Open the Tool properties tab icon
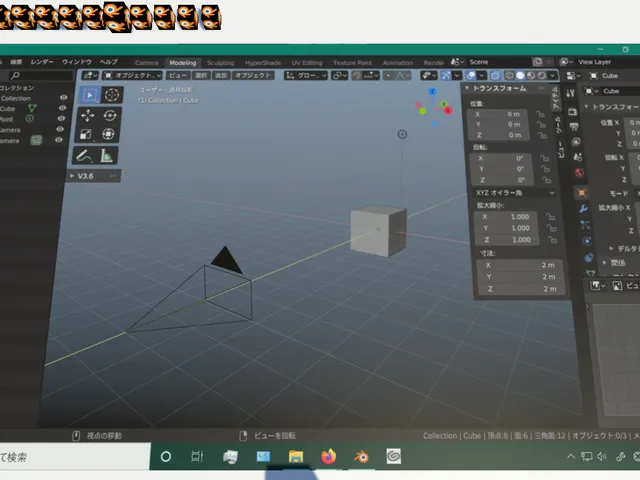 click(571, 93)
